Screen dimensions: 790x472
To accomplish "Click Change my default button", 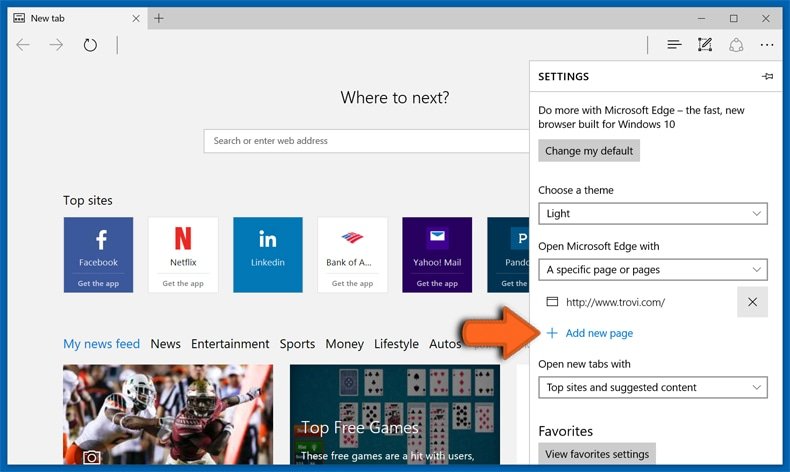I will tap(589, 151).
